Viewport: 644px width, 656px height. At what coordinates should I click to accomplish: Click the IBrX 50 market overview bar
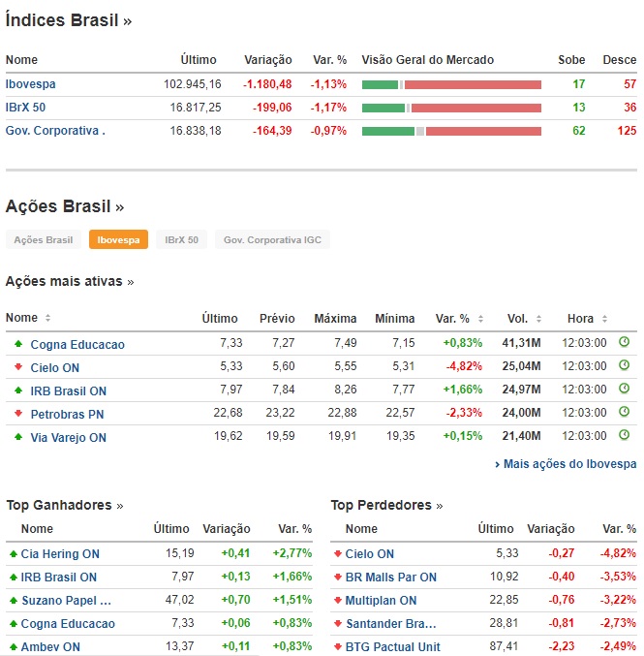(x=451, y=108)
